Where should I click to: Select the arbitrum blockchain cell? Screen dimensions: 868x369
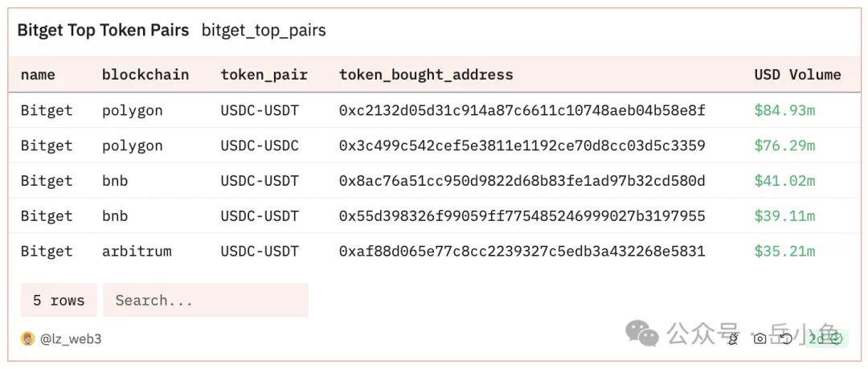[137, 251]
